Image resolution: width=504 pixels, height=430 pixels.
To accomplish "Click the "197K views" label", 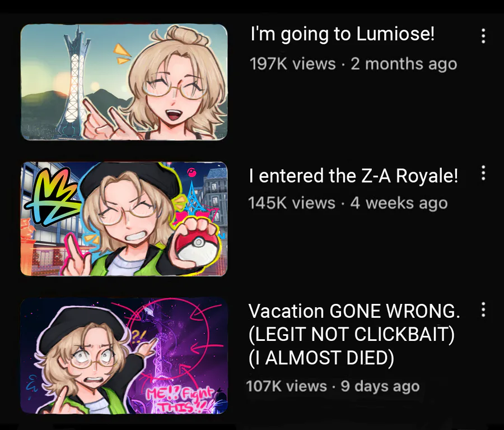I will point(292,63).
